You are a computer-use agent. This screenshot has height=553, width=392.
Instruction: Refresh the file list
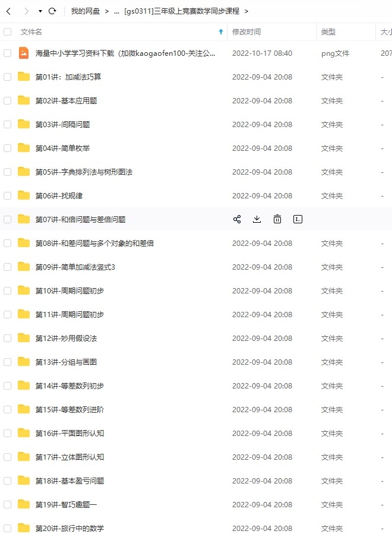pos(52,11)
